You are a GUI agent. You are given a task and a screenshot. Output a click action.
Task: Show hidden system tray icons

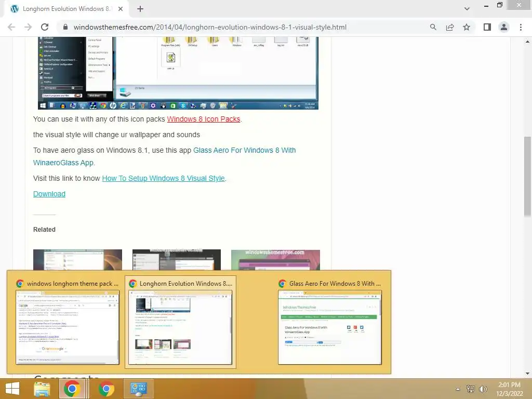458,389
